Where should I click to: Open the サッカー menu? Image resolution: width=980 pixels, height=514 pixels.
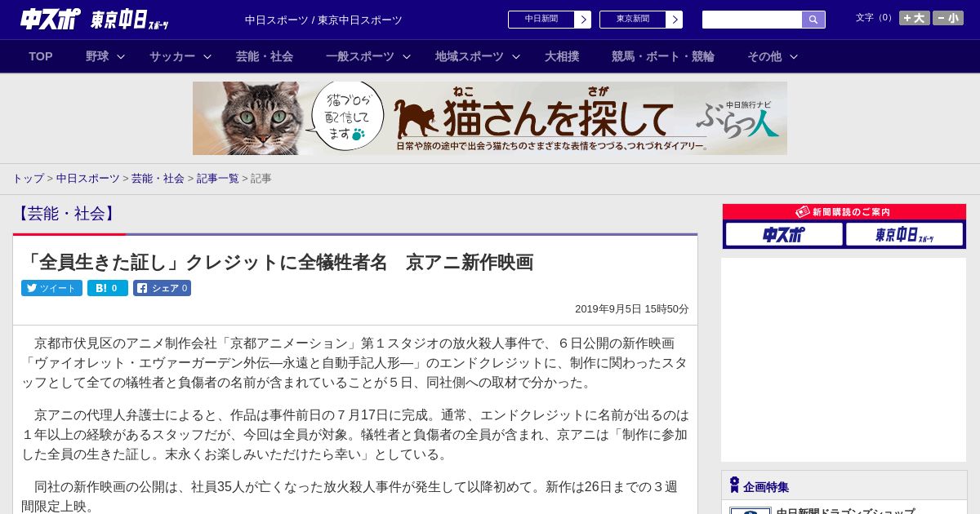pyautogui.click(x=172, y=56)
